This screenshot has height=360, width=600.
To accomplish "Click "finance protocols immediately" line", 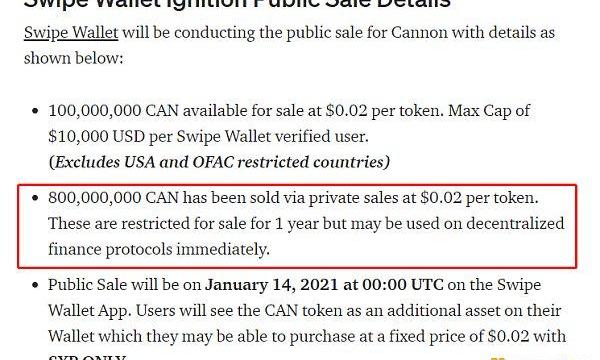I will click(x=159, y=249).
